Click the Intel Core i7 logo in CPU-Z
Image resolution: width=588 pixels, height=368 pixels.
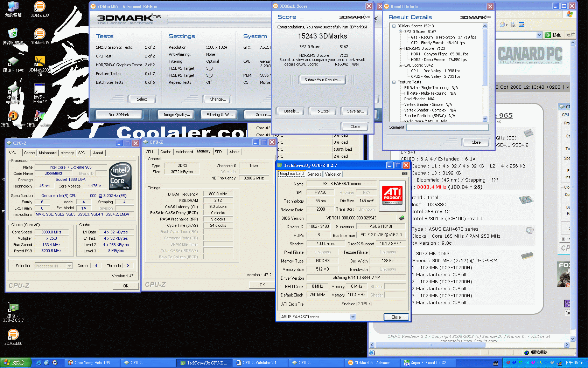pyautogui.click(x=120, y=176)
